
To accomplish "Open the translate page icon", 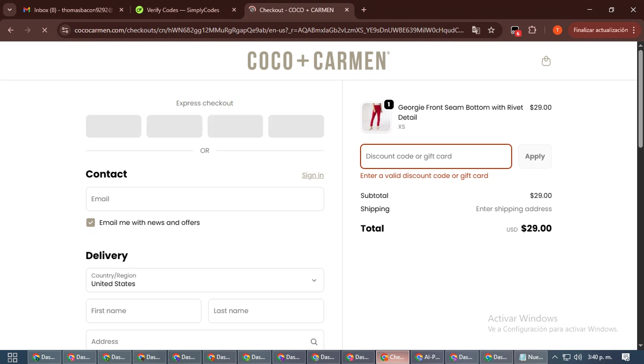I will coord(476,30).
